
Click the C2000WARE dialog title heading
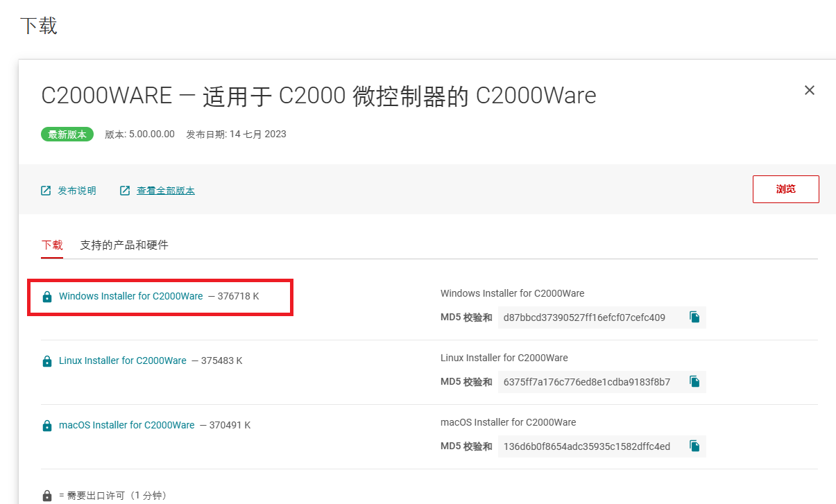click(x=318, y=96)
